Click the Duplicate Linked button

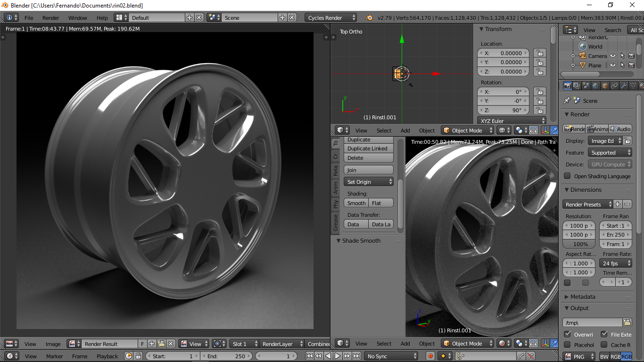[x=368, y=148]
